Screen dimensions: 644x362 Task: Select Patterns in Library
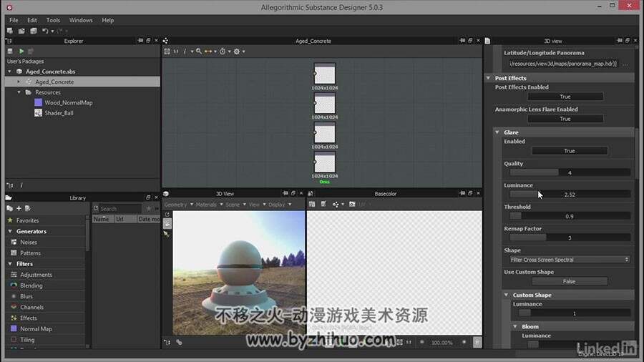click(30, 253)
